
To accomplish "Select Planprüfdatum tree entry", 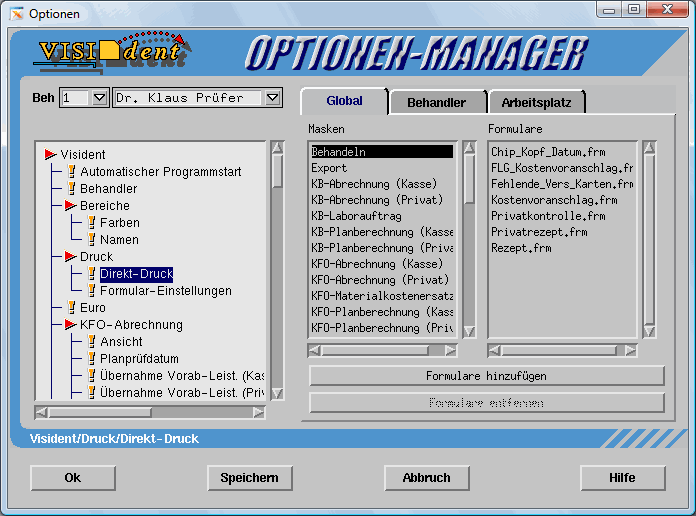I will pyautogui.click(x=139, y=359).
